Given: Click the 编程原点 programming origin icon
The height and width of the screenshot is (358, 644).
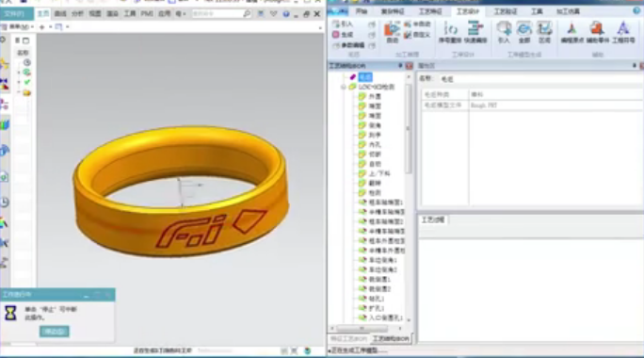Looking at the screenshot, I should 572,32.
